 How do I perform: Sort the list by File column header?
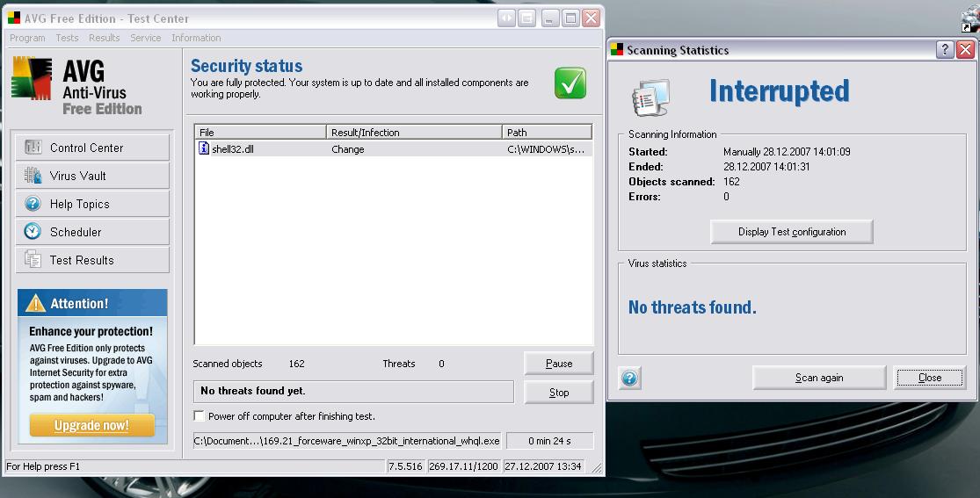pyautogui.click(x=261, y=132)
